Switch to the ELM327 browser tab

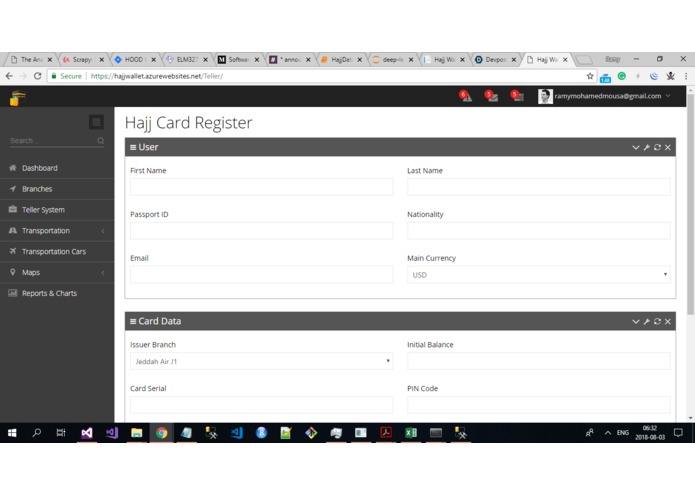pos(185,59)
